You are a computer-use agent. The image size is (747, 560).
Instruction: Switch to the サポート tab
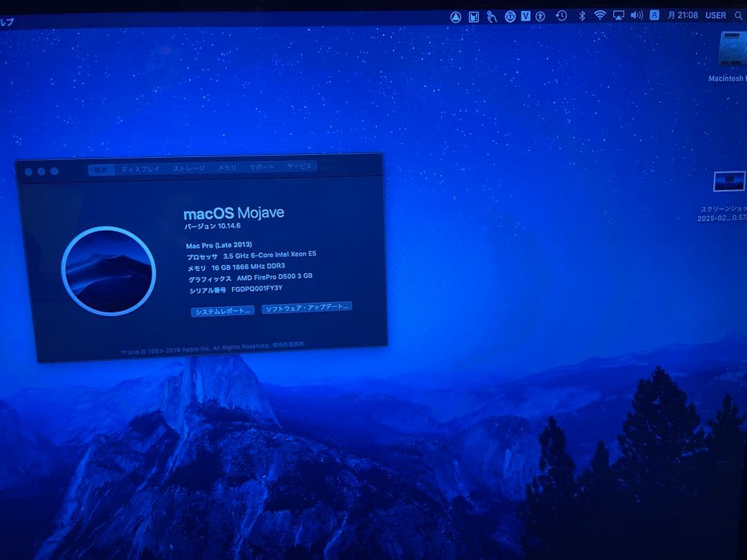(261, 166)
